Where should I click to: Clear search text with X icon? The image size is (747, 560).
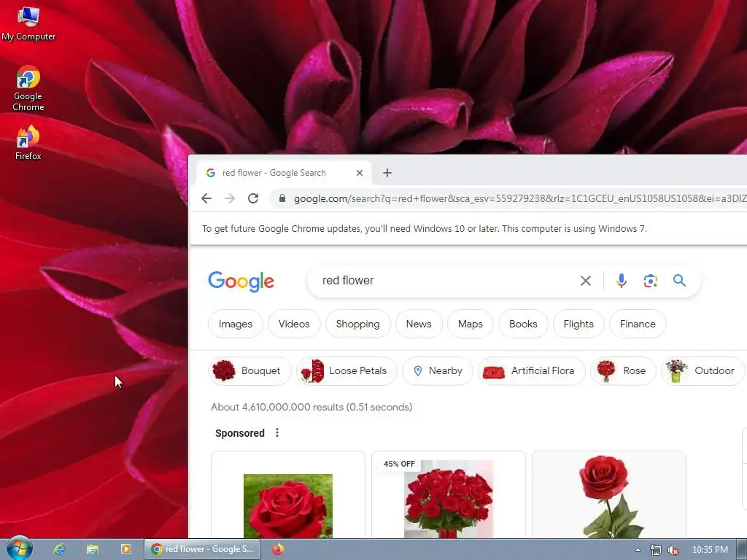(586, 281)
